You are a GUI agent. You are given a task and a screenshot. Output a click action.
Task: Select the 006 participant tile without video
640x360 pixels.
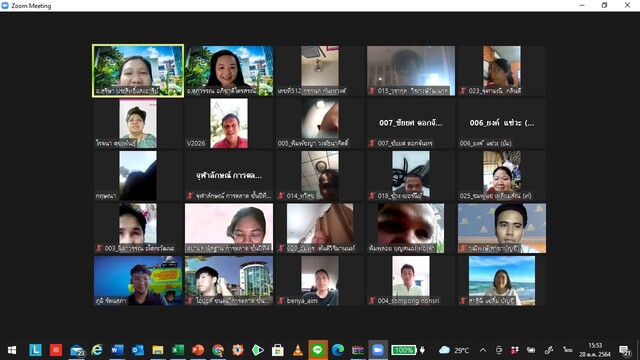(x=502, y=123)
